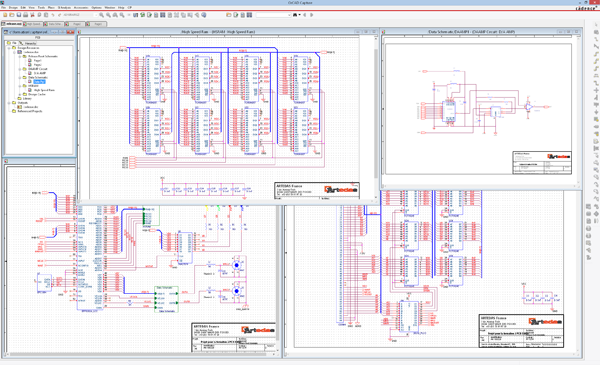Select Page1 in the project tree

(38, 60)
